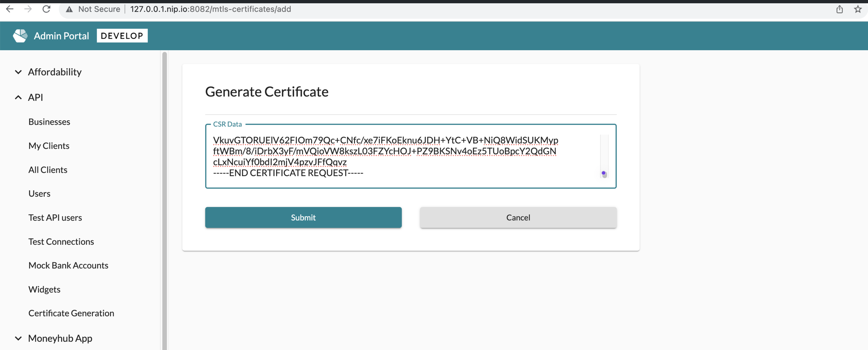This screenshot has width=868, height=350.
Task: Submit the CSR data
Action: [x=303, y=217]
